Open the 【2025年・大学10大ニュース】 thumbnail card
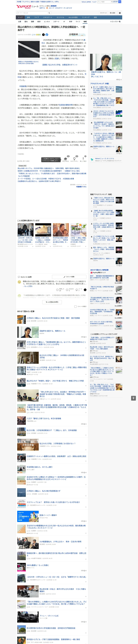This screenshot has height=644, width=138. click(26, 235)
